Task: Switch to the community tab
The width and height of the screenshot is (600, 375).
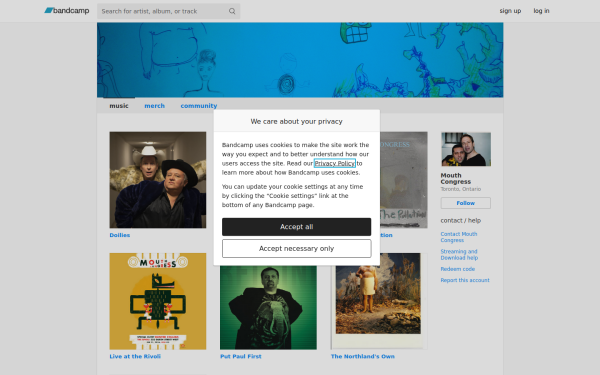Action: click(x=199, y=106)
